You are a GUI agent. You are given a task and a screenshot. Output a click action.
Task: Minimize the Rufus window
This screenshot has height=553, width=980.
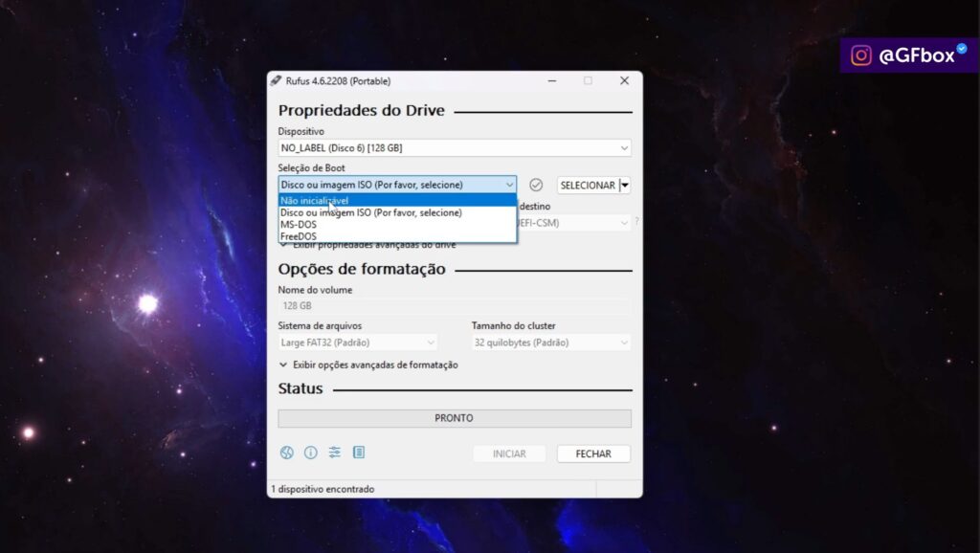click(x=552, y=80)
